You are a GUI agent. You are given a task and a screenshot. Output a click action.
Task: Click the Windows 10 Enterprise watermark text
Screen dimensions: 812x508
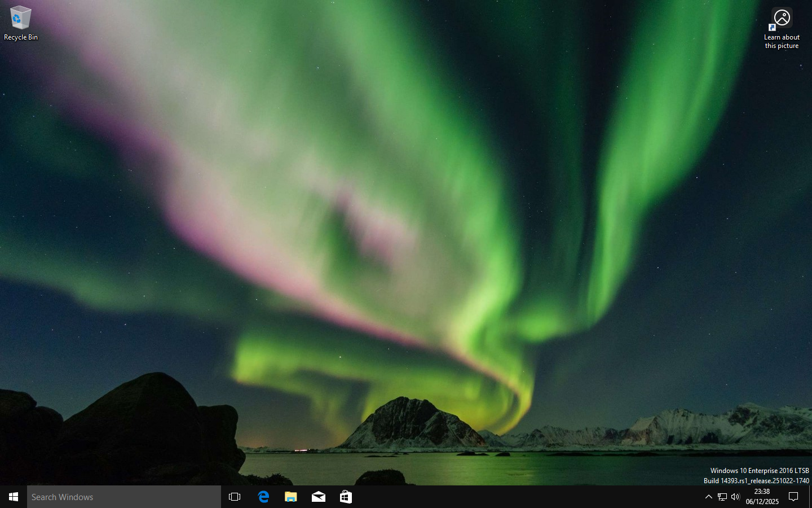(759, 471)
